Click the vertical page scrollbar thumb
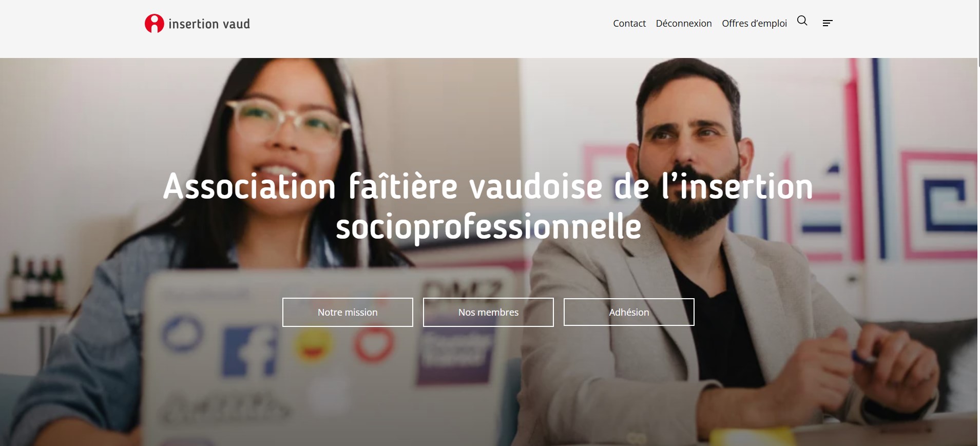 (x=978, y=33)
